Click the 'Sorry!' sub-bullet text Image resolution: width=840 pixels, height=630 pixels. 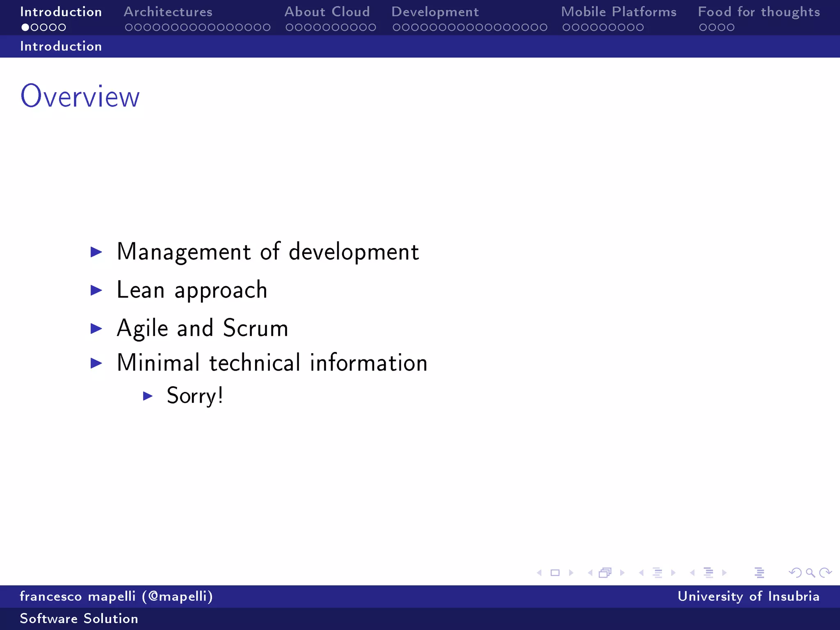195,396
